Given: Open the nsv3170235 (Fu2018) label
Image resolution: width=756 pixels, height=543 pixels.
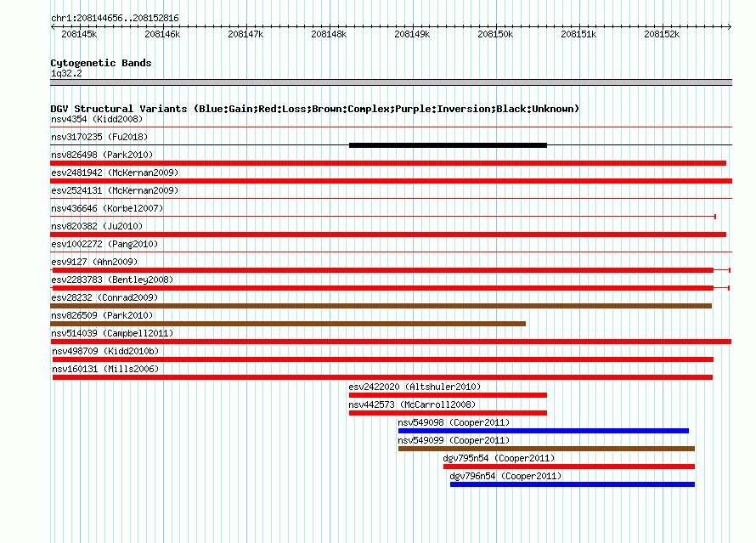Looking at the screenshot, I should (x=99, y=137).
